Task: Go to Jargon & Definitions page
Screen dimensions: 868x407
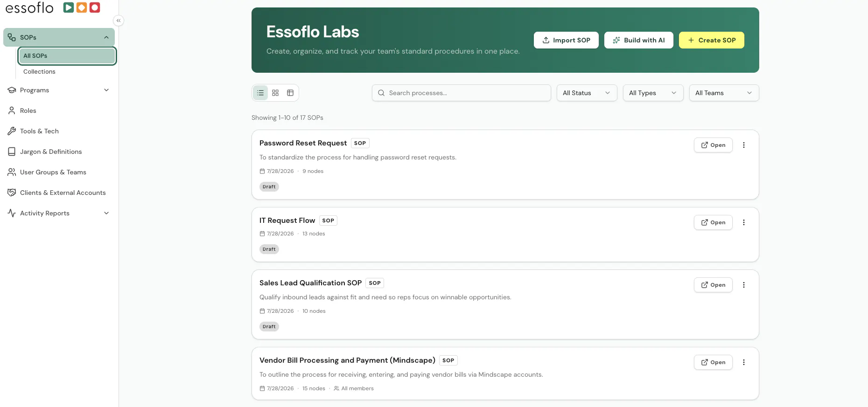Action: pos(59,152)
